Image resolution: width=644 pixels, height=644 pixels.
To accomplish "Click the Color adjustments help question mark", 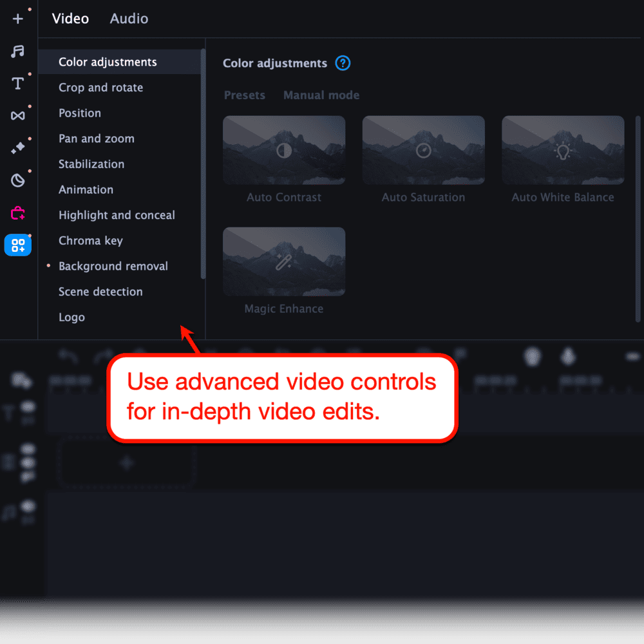I will 343,63.
